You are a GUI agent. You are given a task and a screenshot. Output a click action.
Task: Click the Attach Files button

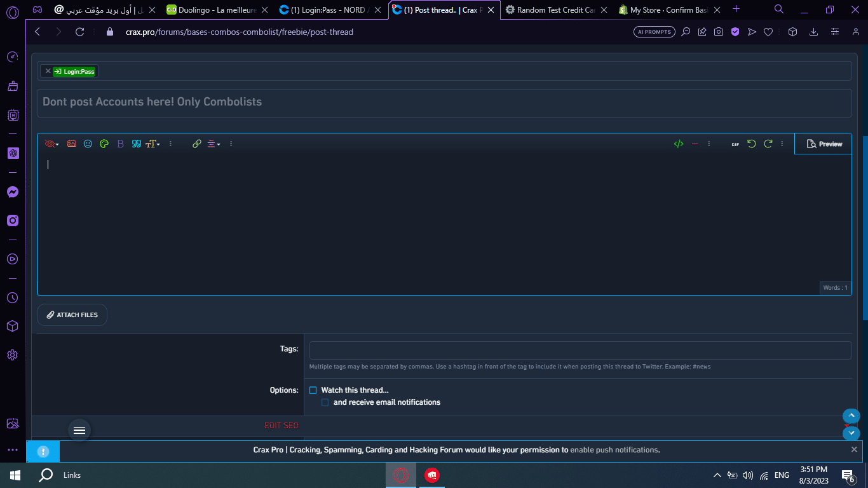click(72, 315)
